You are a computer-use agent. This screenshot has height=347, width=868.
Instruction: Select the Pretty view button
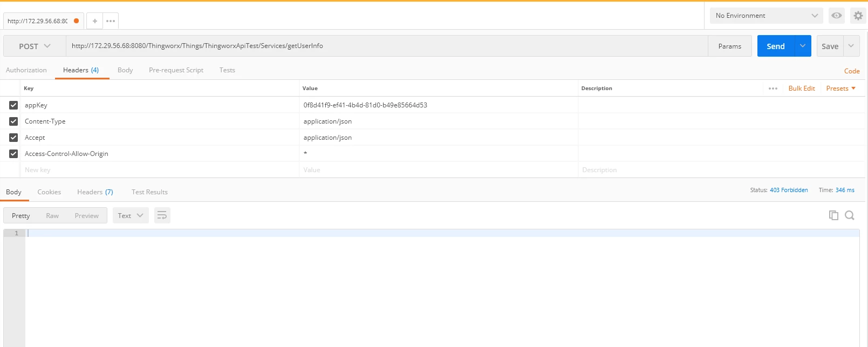click(x=21, y=215)
